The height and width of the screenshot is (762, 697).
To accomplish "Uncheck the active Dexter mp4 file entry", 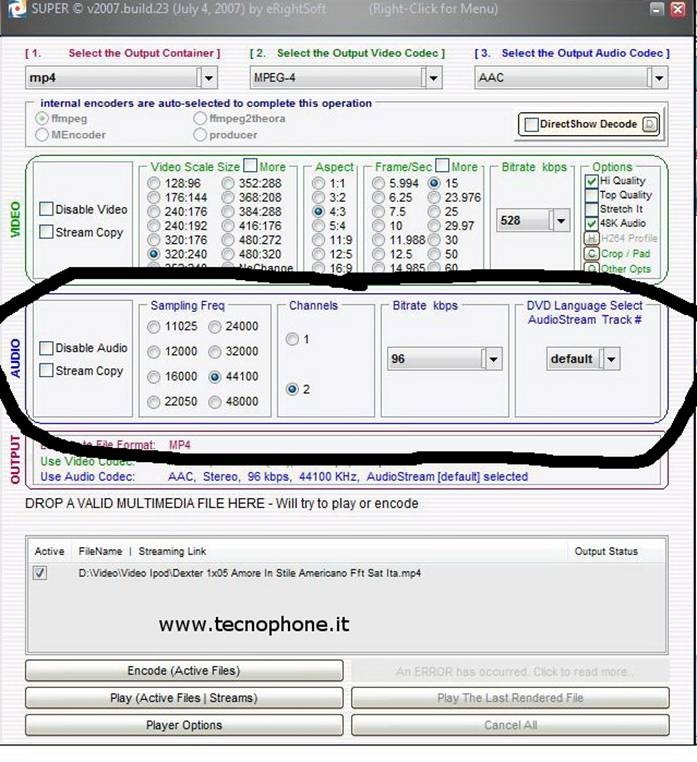I will pyautogui.click(x=40, y=573).
